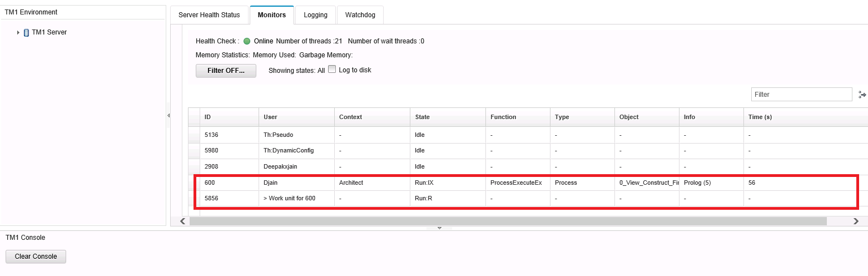Click the Run:R state cell
Screen dimensions: 868x276
click(x=448, y=198)
